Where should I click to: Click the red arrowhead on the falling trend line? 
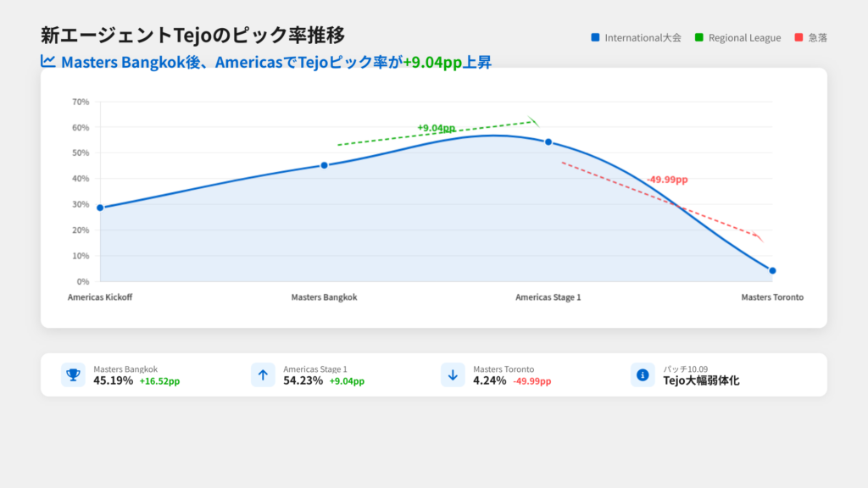(x=759, y=238)
